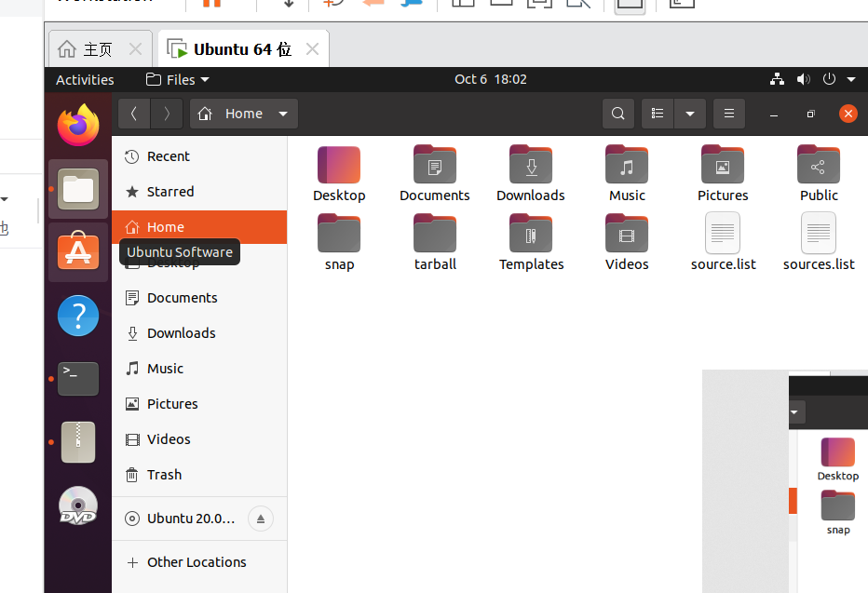Open the Help app from the dock
Viewport: 868px width, 593px height.
click(77, 316)
